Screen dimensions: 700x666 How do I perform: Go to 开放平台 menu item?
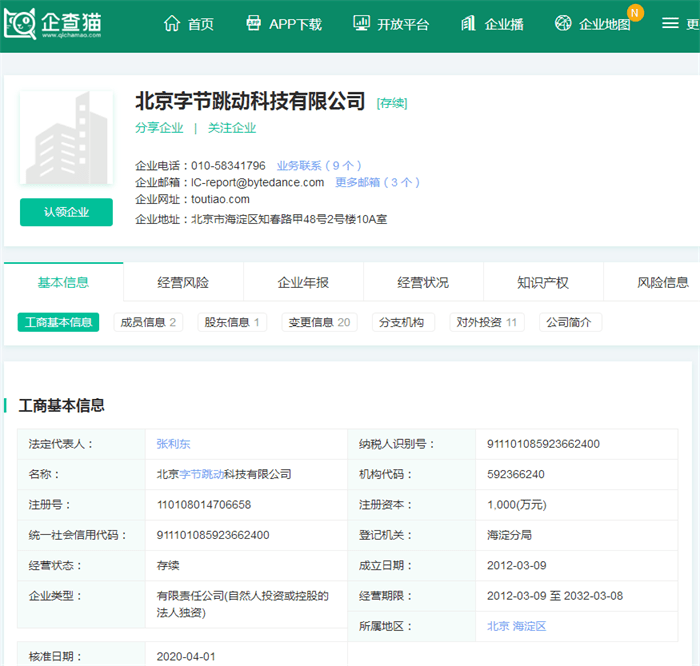click(403, 24)
